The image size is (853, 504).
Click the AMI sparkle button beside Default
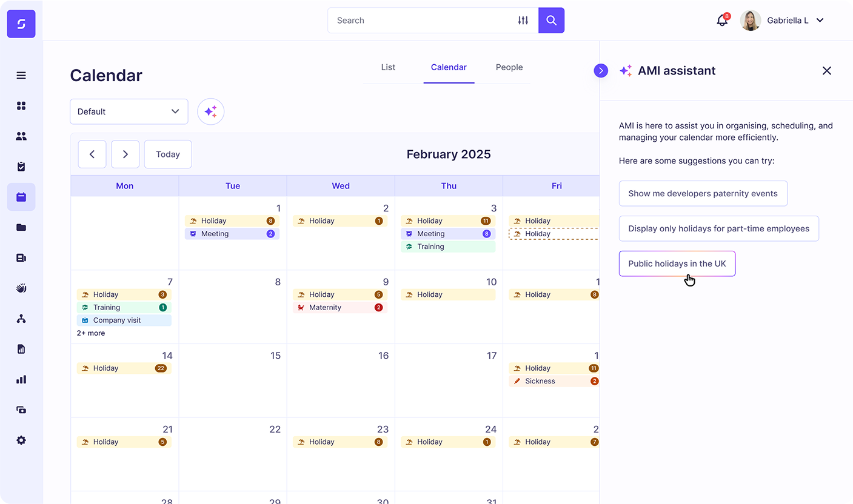pos(210,111)
